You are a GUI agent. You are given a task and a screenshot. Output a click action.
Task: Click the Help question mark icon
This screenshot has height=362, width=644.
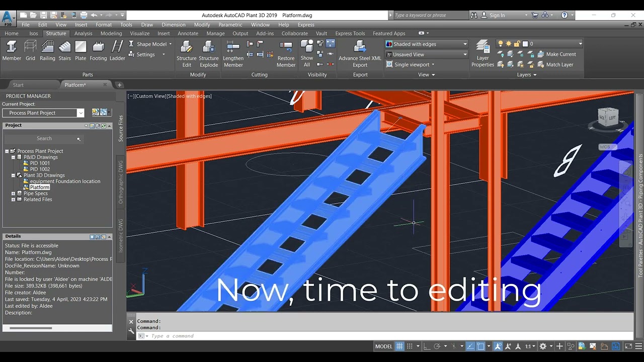coord(565,15)
